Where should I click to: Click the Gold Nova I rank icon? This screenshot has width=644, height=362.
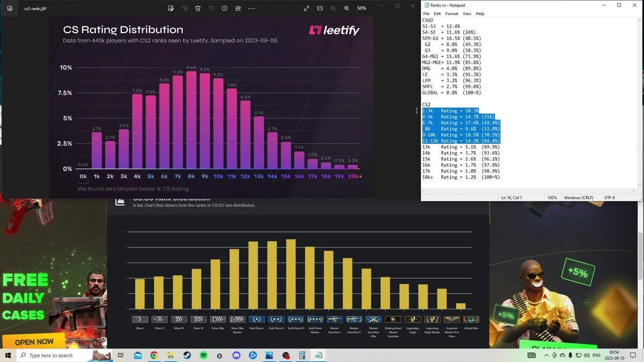click(x=257, y=319)
